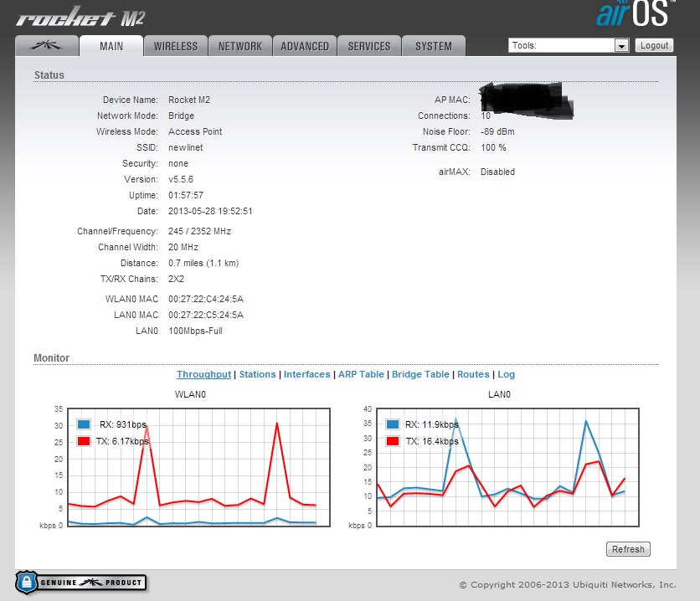700x601 pixels.
Task: Open the Bridge Table link
Action: point(420,374)
